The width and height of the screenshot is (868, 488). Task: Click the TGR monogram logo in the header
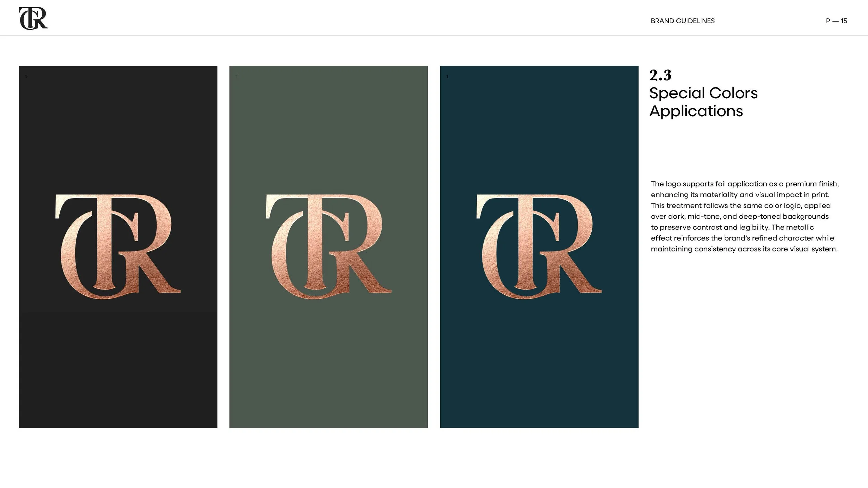[33, 18]
